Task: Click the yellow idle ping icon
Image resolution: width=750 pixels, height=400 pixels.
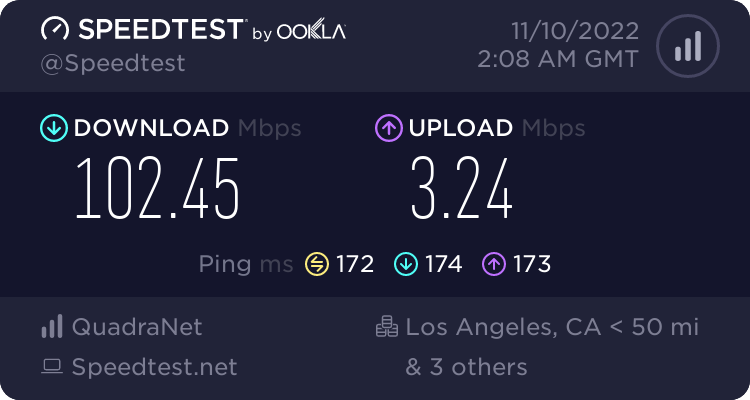Action: click(x=317, y=264)
